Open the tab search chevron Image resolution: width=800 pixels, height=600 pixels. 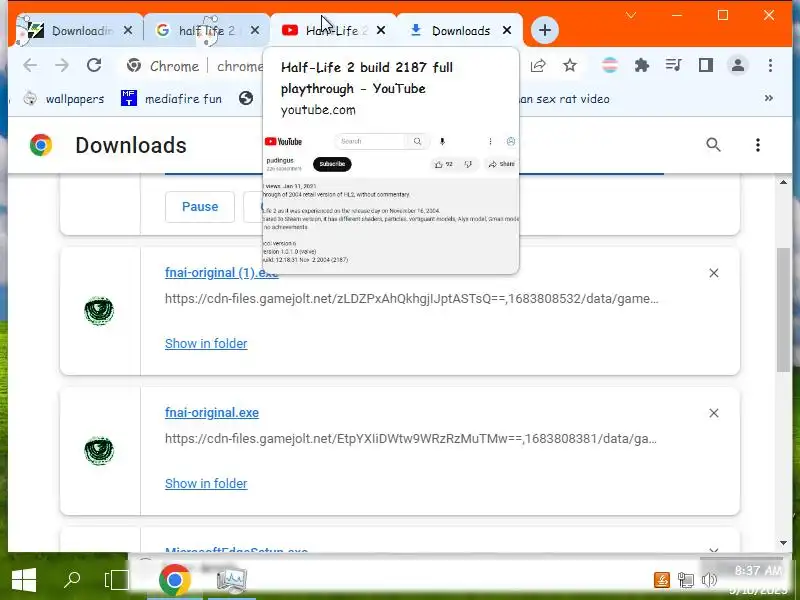(x=631, y=15)
